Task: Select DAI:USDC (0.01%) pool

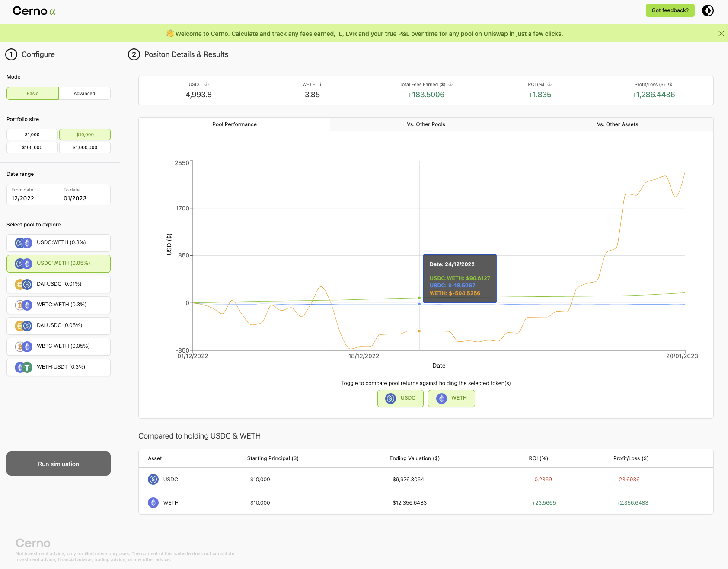Action: (x=58, y=284)
